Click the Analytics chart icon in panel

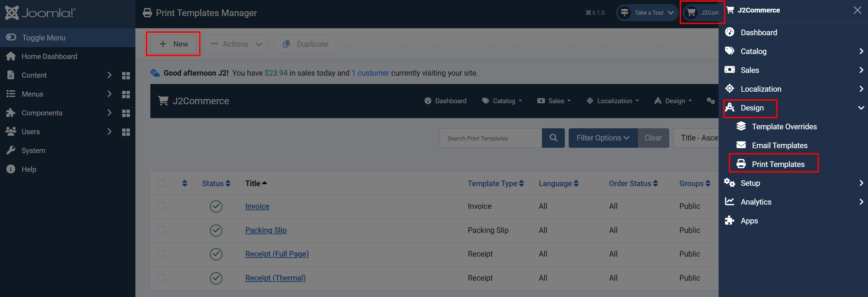[729, 201]
